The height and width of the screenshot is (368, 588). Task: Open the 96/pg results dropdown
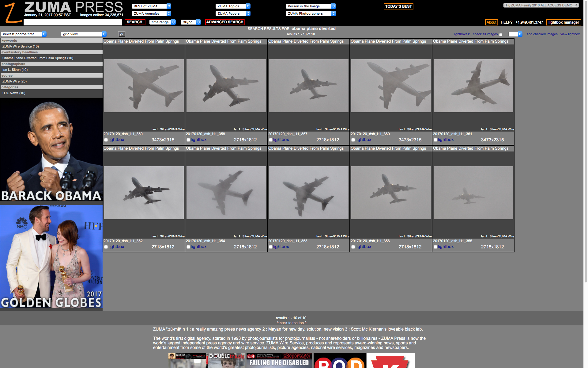[x=190, y=22]
